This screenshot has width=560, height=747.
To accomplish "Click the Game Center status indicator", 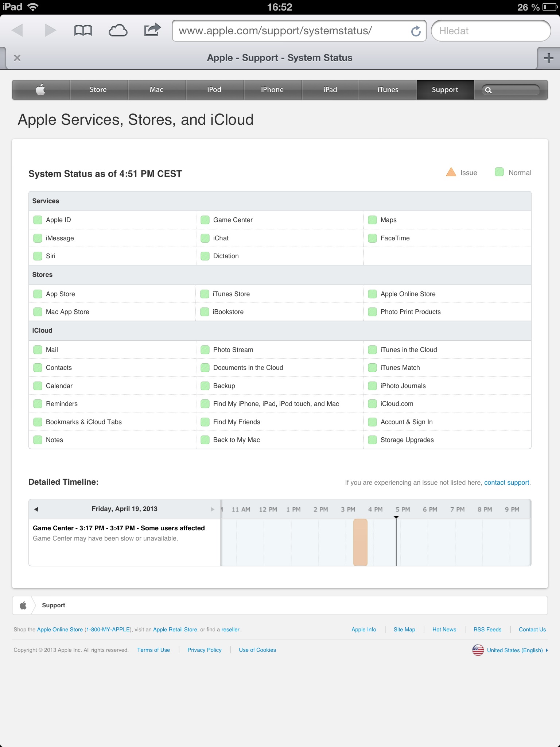I will [205, 220].
